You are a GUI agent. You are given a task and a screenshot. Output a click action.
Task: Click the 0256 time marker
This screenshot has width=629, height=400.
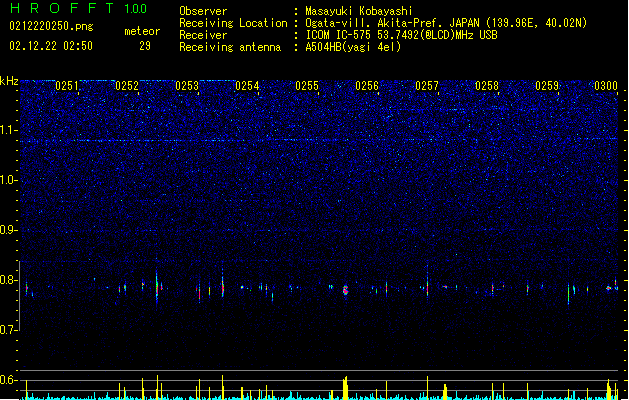(367, 86)
